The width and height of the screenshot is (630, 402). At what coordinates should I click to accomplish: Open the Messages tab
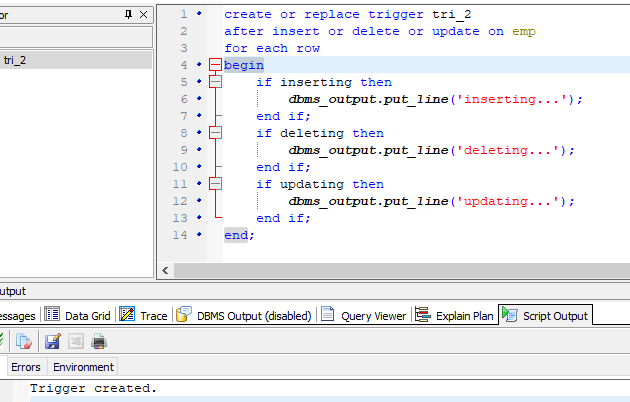(x=18, y=316)
